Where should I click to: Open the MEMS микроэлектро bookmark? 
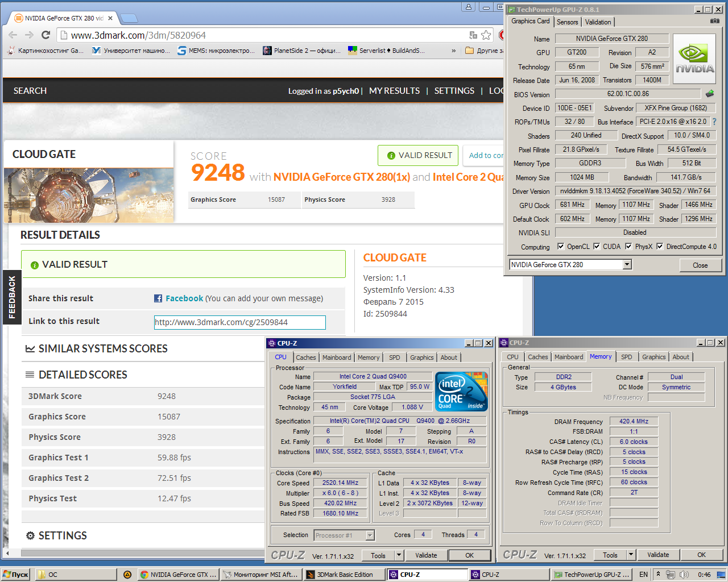[216, 51]
